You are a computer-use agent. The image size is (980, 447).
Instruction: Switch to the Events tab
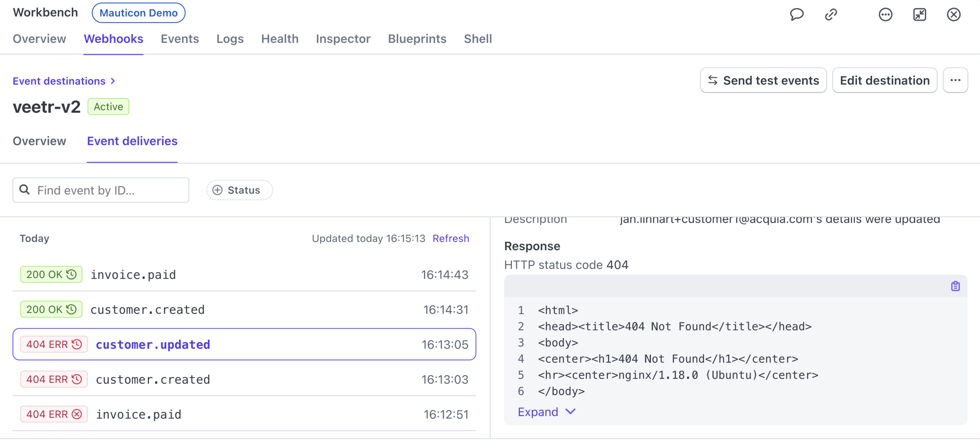tap(180, 39)
